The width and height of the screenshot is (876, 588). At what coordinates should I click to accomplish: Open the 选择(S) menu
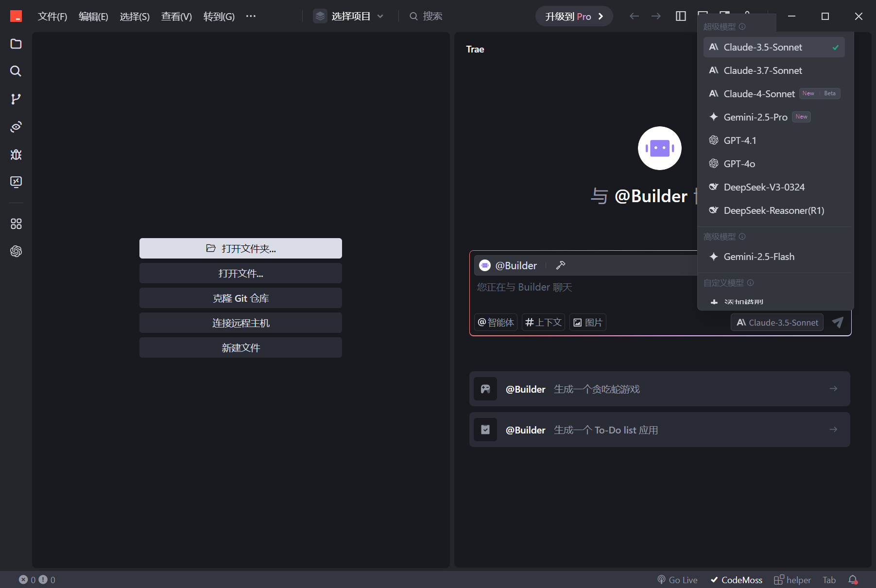click(135, 17)
